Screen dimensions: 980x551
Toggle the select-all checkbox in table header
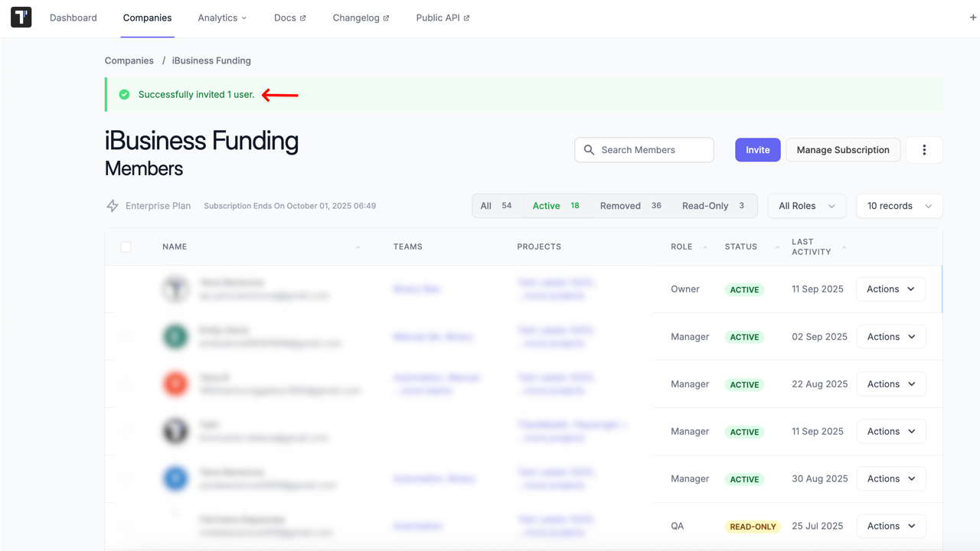(126, 247)
